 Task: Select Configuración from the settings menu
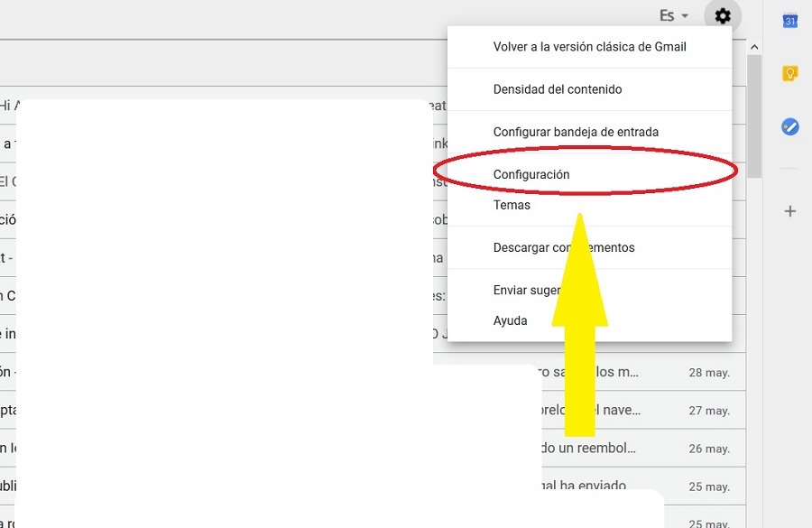pos(531,174)
